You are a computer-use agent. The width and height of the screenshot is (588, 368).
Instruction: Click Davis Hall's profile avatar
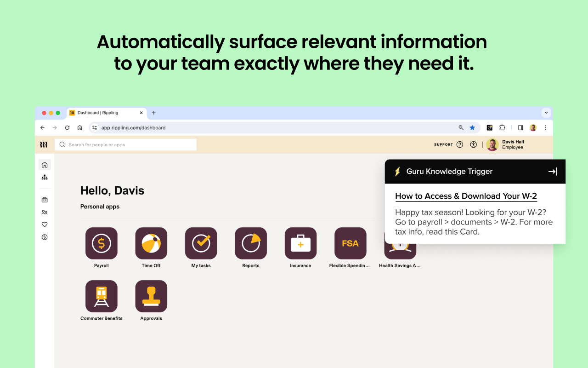(x=492, y=144)
